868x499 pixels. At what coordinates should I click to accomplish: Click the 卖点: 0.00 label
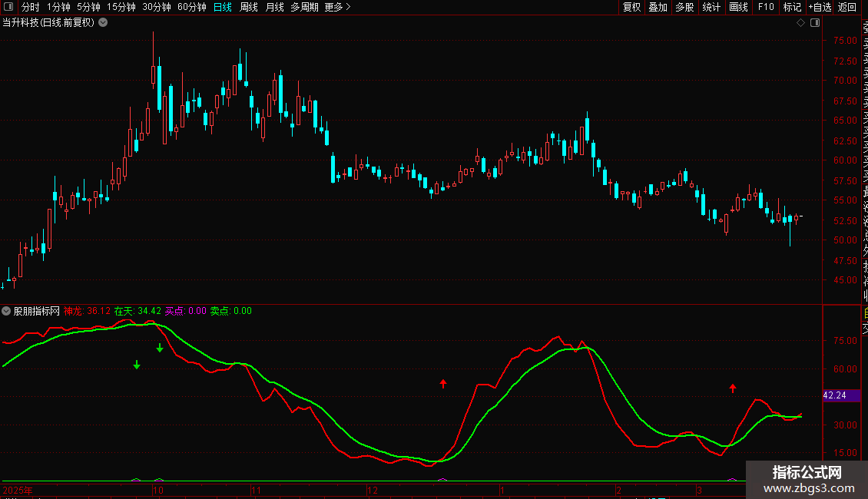231,311
